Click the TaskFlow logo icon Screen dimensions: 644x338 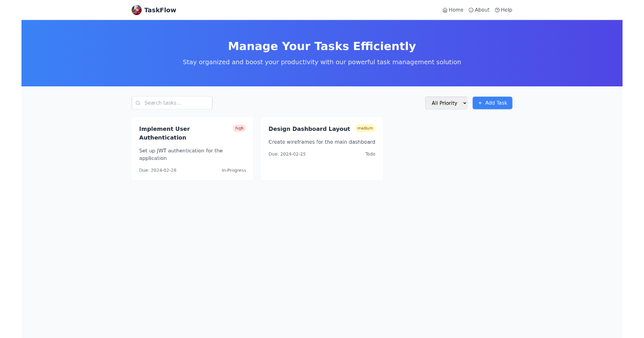pyautogui.click(x=136, y=10)
